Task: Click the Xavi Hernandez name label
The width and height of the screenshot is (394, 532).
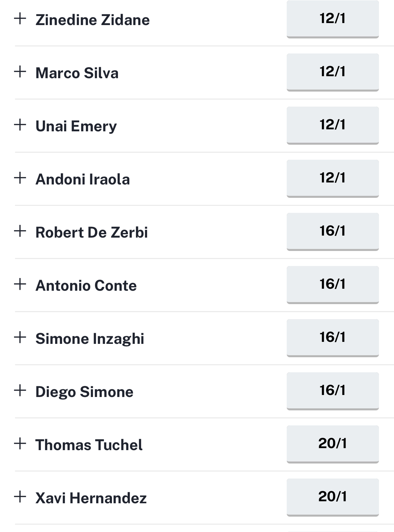Action: [91, 498]
